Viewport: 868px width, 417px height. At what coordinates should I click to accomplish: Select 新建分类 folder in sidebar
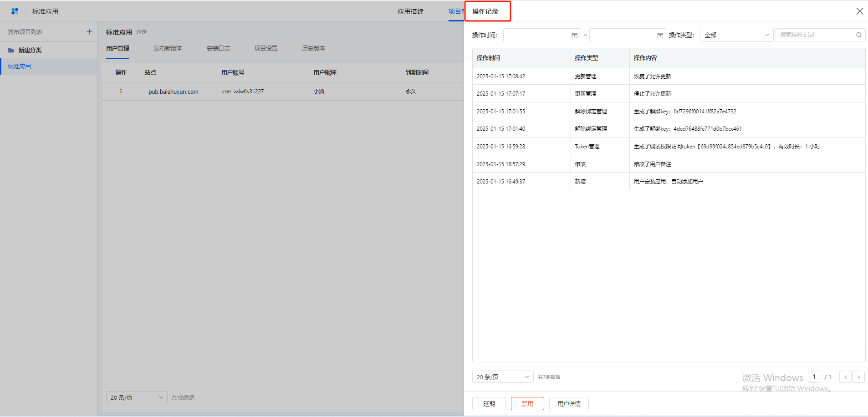click(x=30, y=50)
